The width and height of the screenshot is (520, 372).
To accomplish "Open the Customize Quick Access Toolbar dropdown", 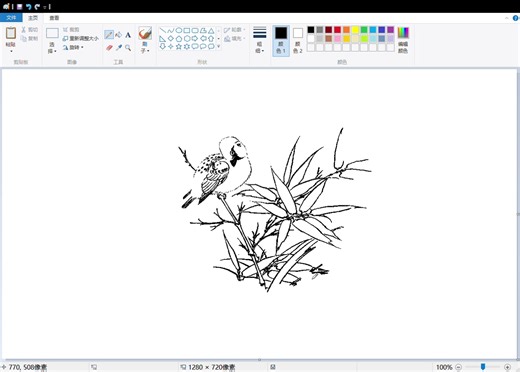I will [x=45, y=7].
